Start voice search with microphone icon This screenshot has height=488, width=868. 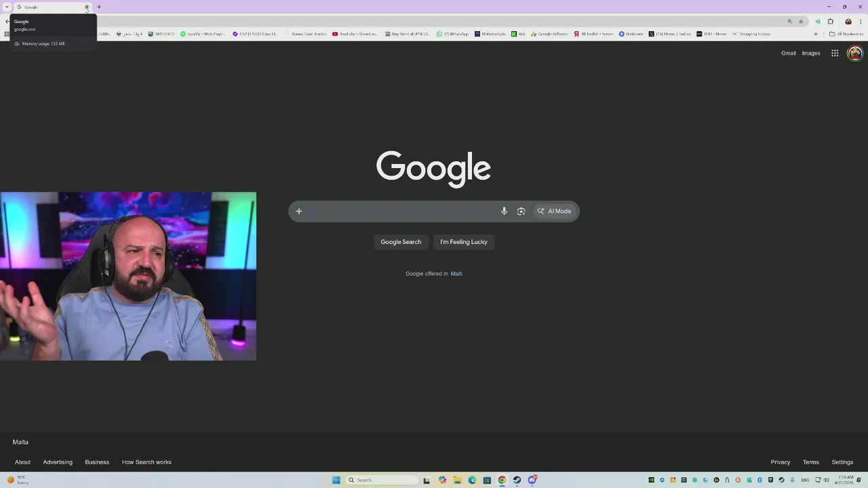[504, 211]
